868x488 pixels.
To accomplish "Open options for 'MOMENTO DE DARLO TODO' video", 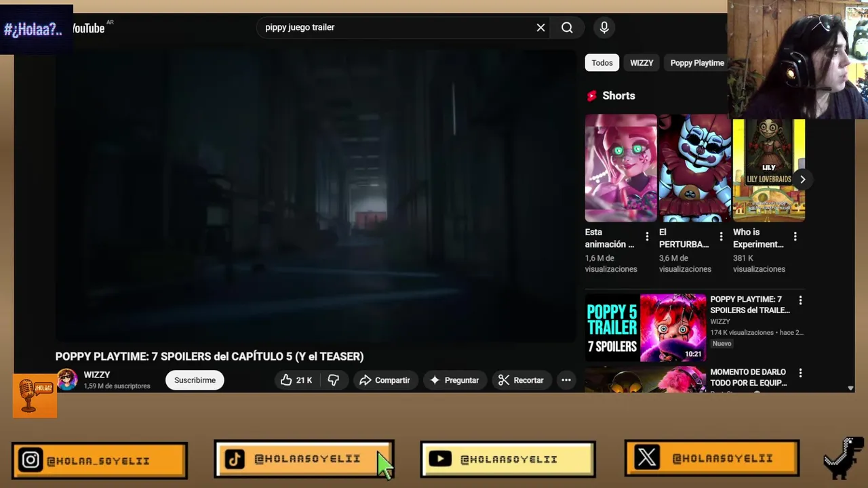I will click(x=800, y=373).
